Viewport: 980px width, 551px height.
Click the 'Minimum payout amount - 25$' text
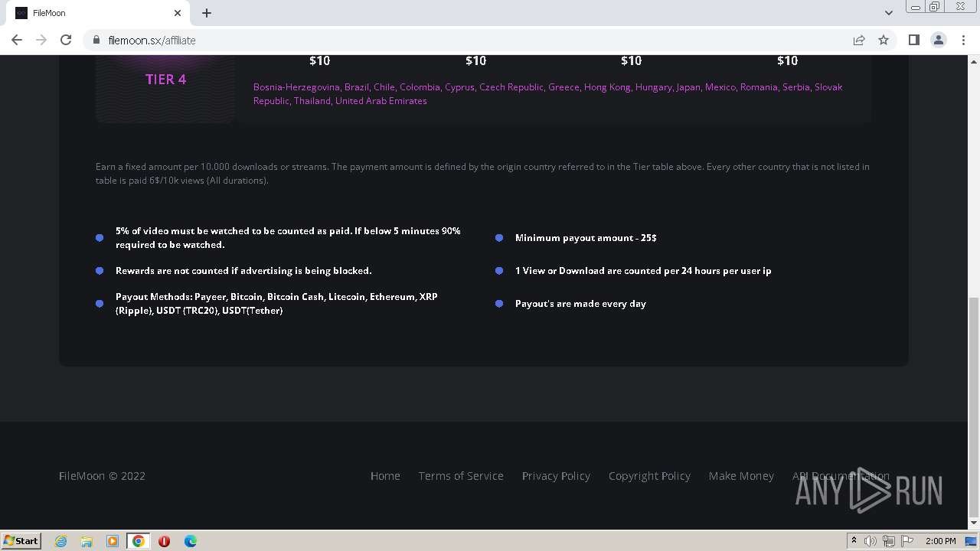[x=586, y=238]
